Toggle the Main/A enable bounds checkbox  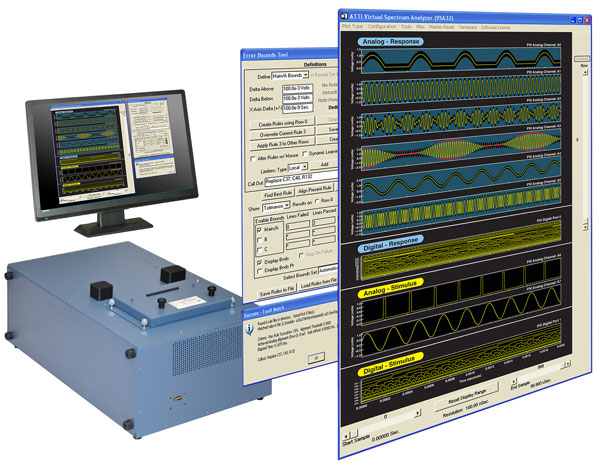coord(260,230)
